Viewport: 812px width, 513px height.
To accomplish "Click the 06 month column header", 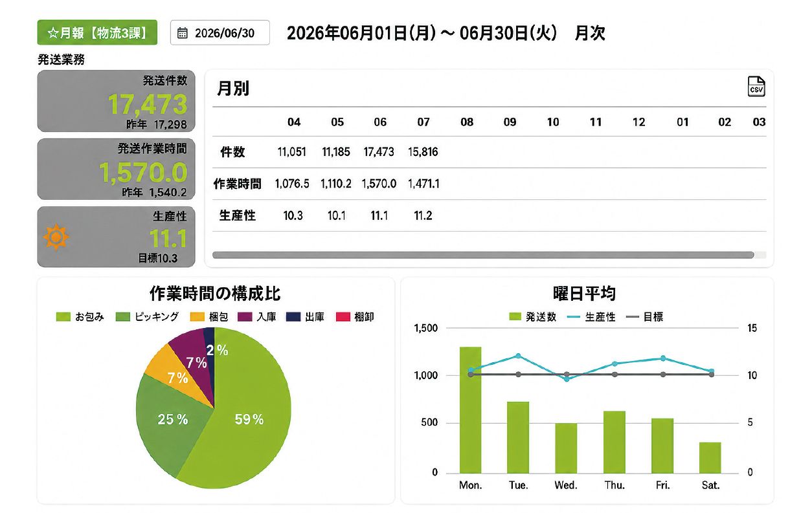I will click(x=380, y=122).
